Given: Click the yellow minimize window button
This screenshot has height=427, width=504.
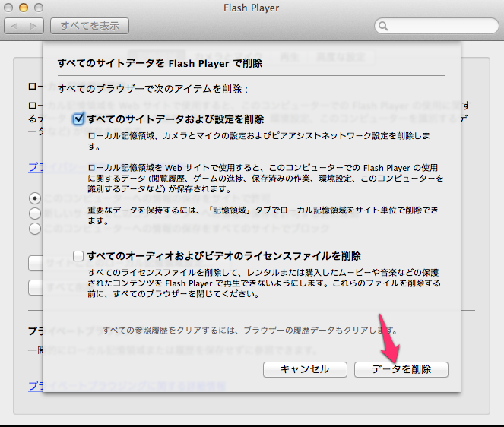Looking at the screenshot, I should tap(24, 8).
